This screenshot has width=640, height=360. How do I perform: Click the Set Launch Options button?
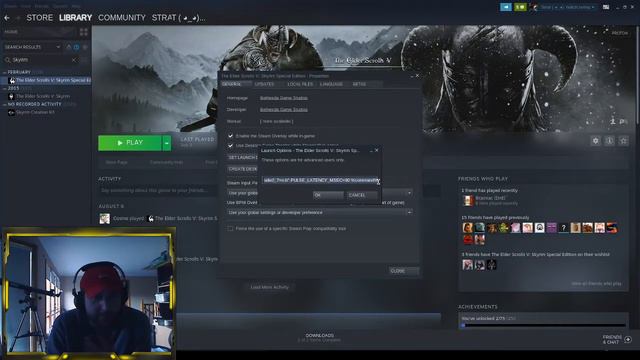tap(242, 157)
